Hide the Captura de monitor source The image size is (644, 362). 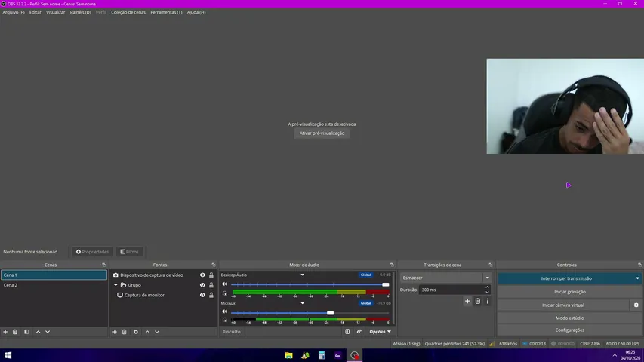click(x=202, y=295)
